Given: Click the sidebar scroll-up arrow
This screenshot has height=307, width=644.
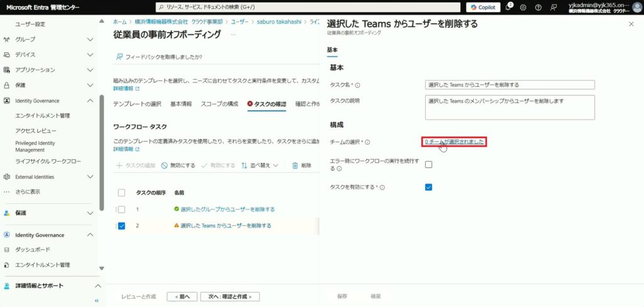Looking at the screenshot, I should click(x=101, y=21).
